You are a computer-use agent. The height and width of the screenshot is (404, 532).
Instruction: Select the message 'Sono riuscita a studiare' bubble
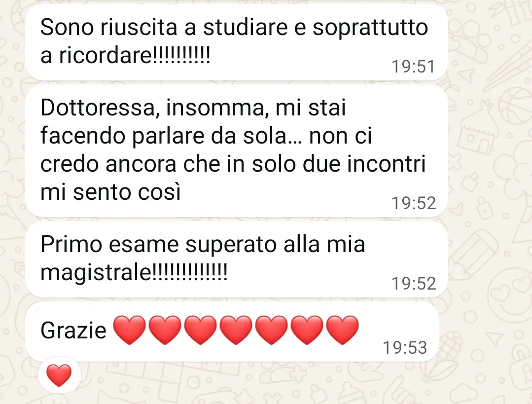pos(237,42)
